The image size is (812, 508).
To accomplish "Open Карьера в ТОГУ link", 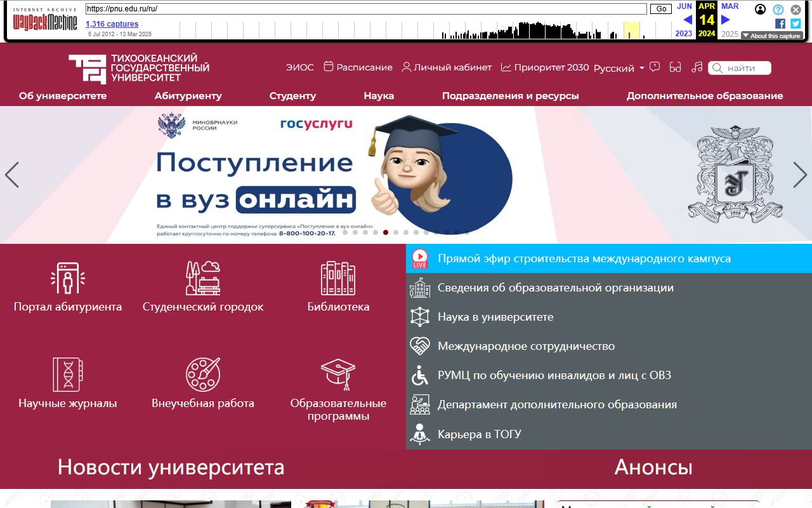I will [480, 435].
